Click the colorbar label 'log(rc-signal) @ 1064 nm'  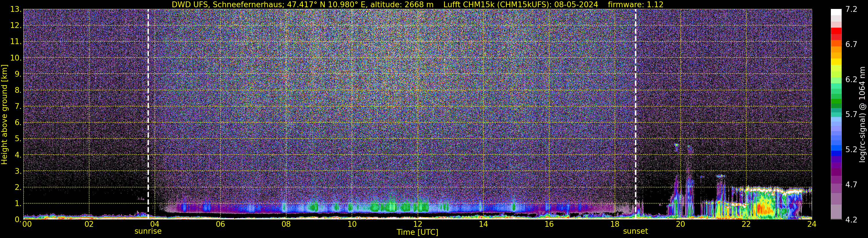862,114
